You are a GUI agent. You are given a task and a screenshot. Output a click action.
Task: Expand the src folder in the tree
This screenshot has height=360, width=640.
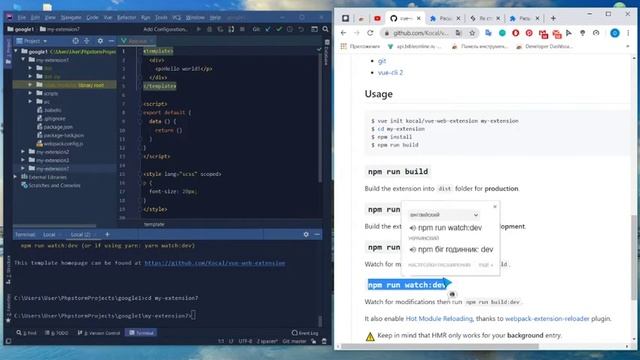pos(30,102)
